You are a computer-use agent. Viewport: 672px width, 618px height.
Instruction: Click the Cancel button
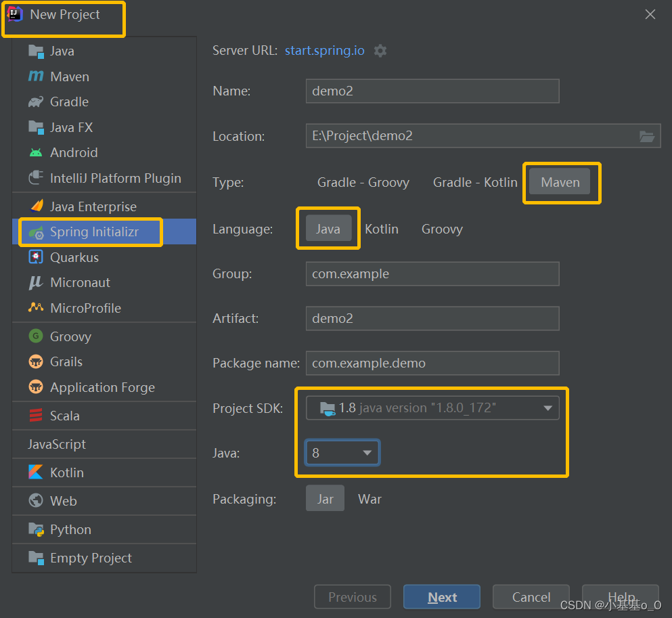pos(531,596)
